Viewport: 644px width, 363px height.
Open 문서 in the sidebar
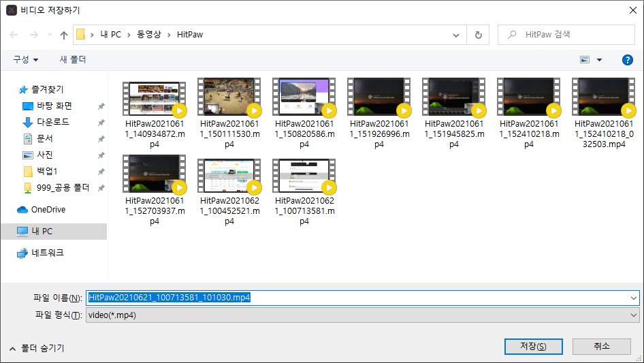(x=45, y=138)
